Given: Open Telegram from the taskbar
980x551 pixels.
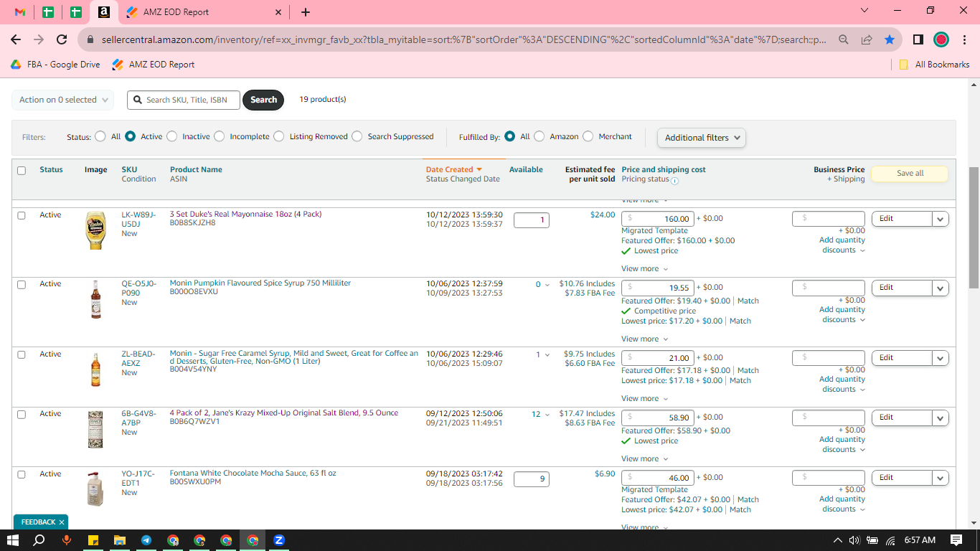Looking at the screenshot, I should pos(146,540).
